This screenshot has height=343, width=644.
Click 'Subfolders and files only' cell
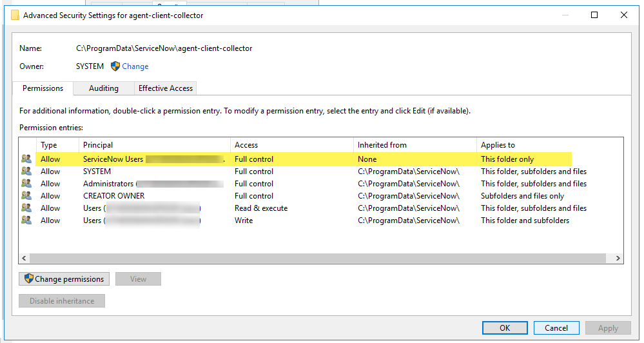(522, 196)
